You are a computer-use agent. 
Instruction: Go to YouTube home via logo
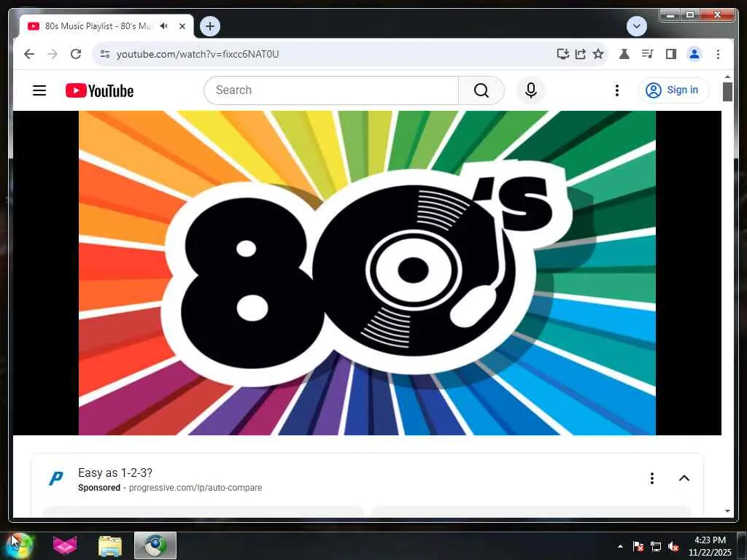(99, 90)
